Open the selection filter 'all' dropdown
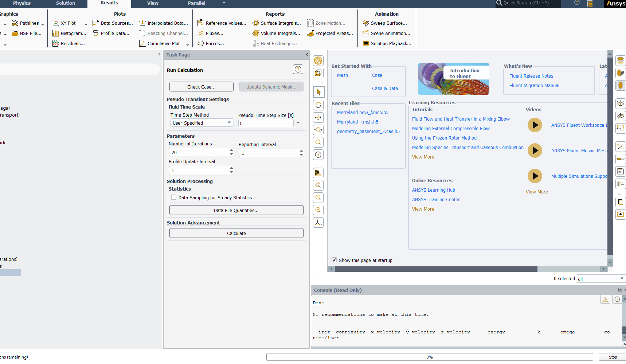The image size is (626, 364). [601, 279]
